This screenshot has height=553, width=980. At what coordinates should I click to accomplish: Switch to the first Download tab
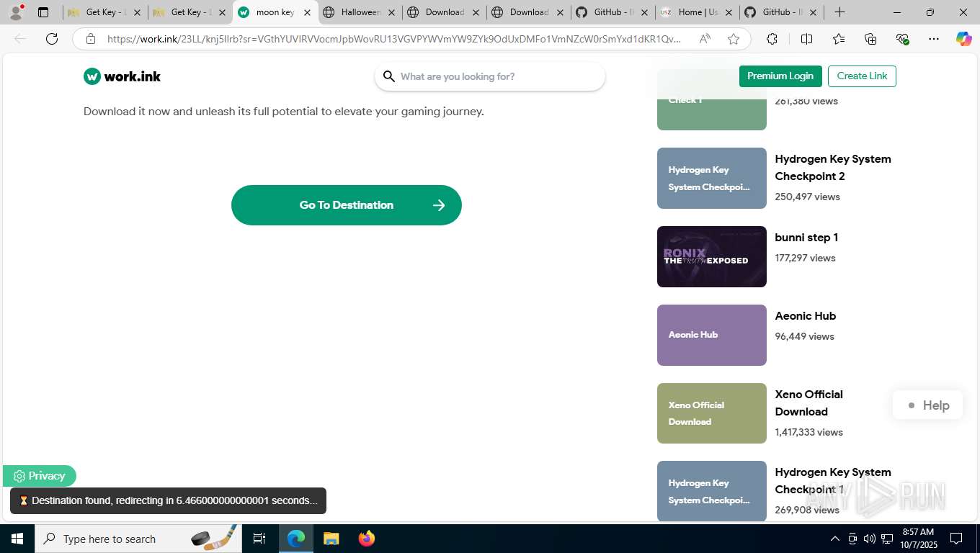click(444, 12)
